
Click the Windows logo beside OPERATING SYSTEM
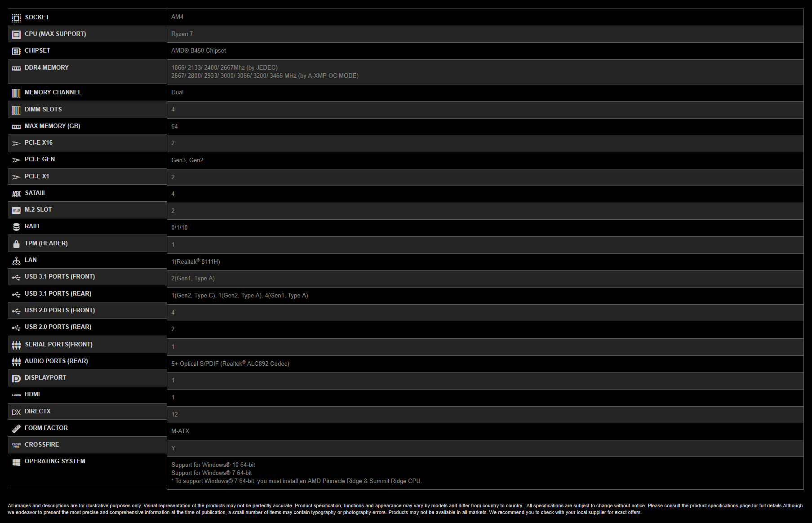16,462
